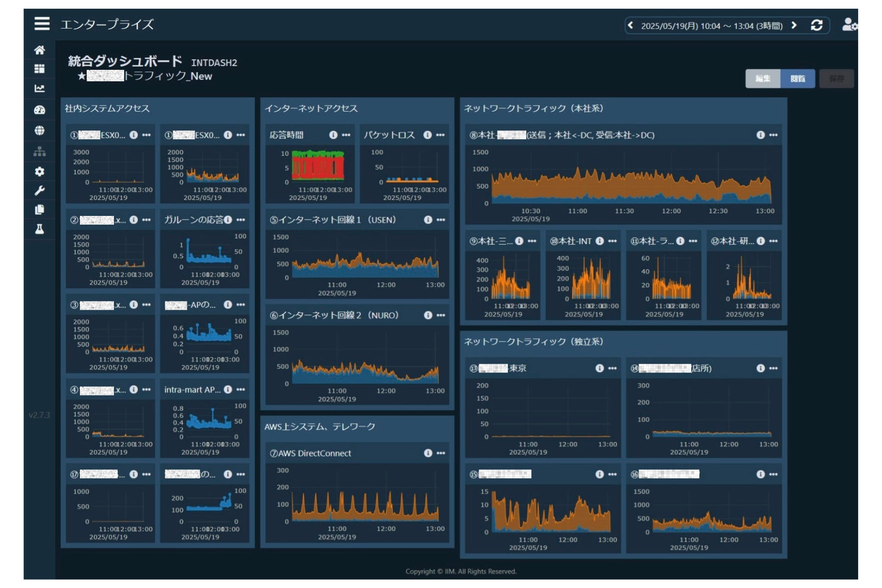Image resolution: width=882 pixels, height=588 pixels.
Task: Click the home icon in sidebar
Action: [x=40, y=50]
